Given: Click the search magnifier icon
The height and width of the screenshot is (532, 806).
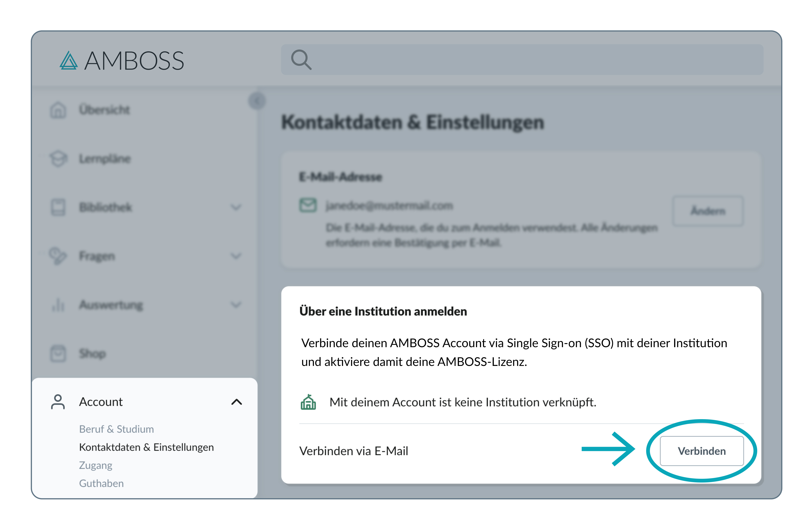Looking at the screenshot, I should tap(301, 60).
